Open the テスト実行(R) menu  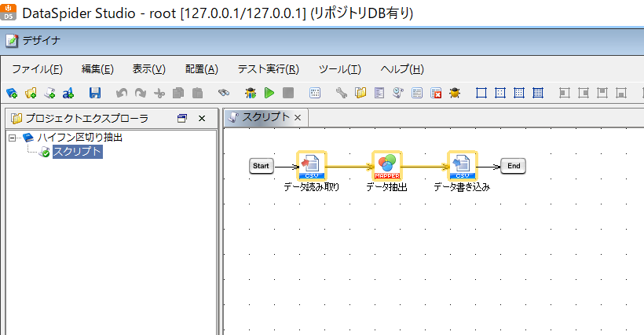[x=268, y=69]
